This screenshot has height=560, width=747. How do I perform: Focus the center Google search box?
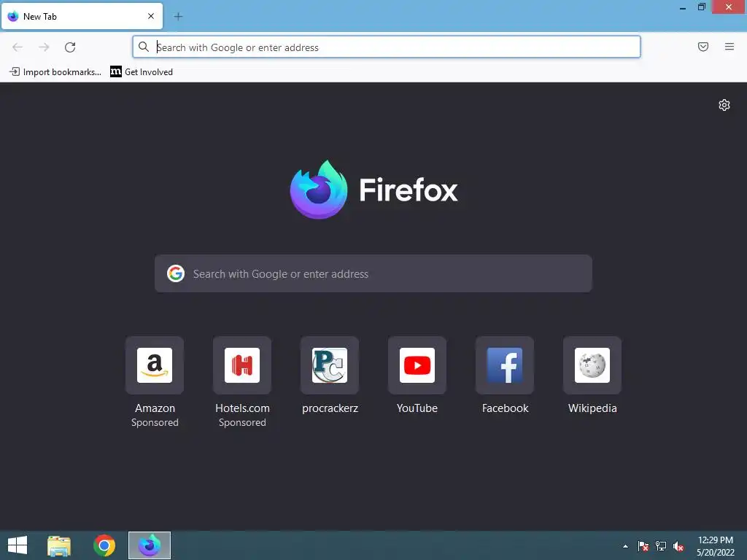[x=373, y=273]
